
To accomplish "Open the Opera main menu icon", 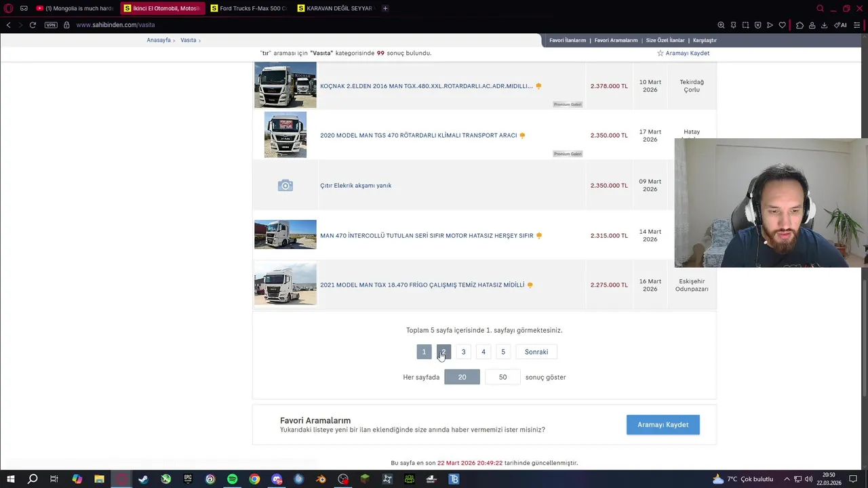I will (x=8, y=8).
